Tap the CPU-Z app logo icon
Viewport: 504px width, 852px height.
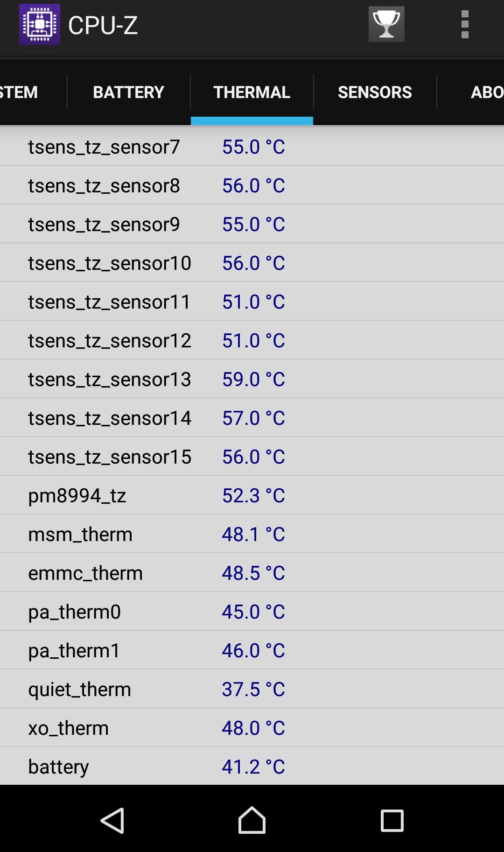[40, 24]
